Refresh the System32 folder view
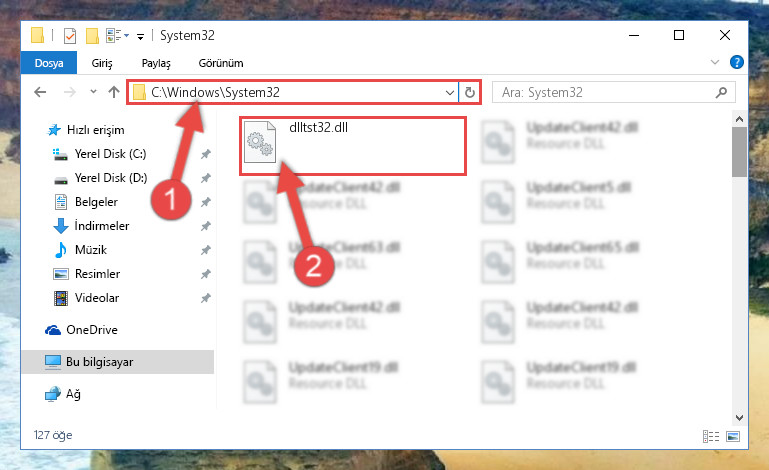 [469, 92]
